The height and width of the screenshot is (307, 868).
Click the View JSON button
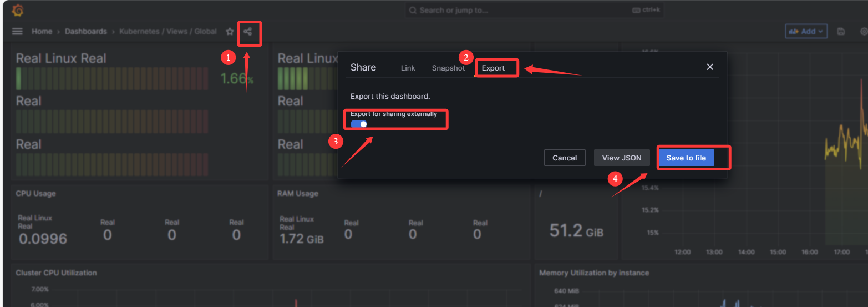(x=621, y=158)
